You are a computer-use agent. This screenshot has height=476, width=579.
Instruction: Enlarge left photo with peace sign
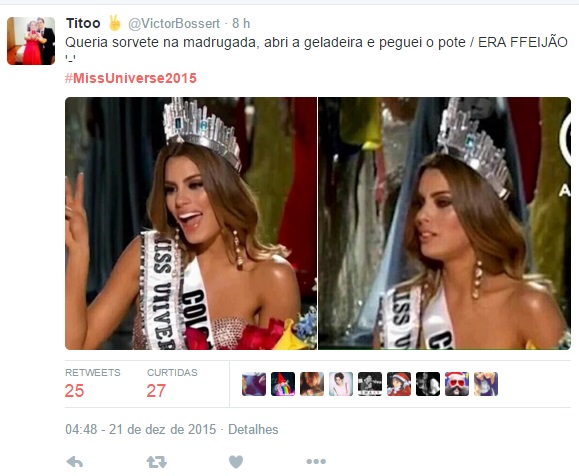191,223
